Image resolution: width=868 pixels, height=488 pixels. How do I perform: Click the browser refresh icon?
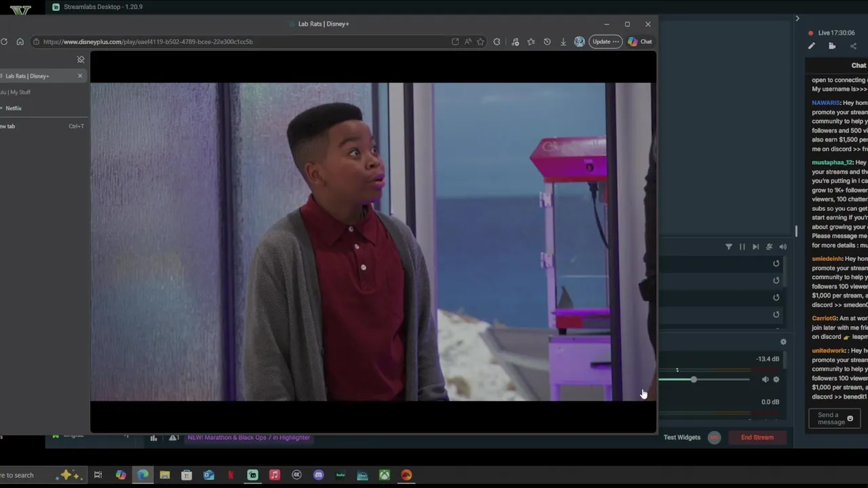(4, 41)
